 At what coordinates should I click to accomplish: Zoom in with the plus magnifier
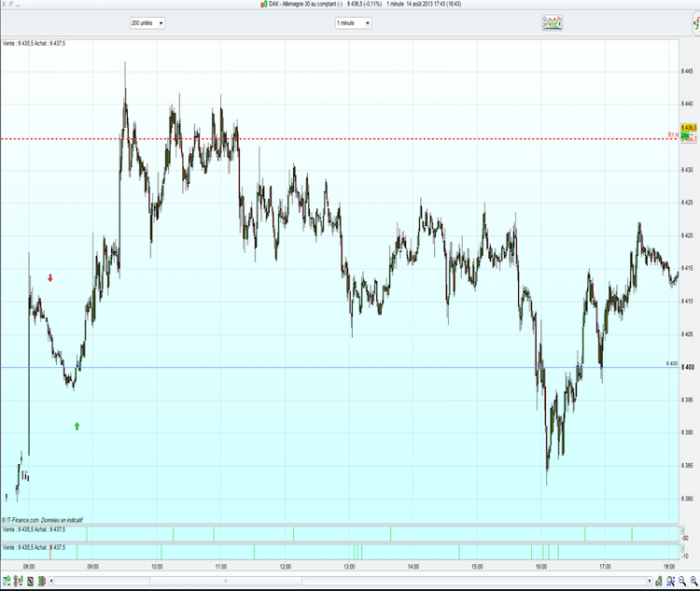(693, 581)
